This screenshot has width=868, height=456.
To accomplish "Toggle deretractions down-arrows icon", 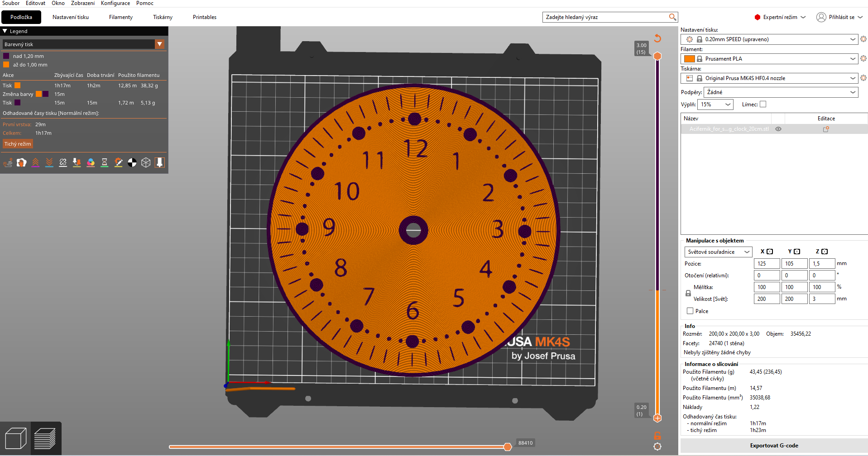I will (49, 163).
